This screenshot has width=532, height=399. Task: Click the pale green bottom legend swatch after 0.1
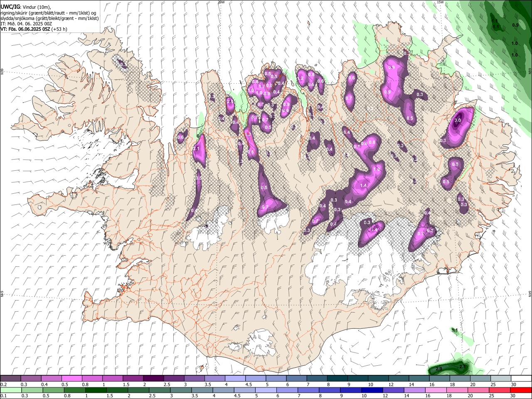11,390
